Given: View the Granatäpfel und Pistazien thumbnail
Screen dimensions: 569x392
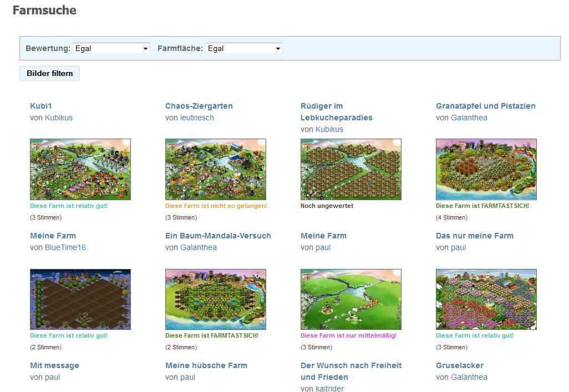Looking at the screenshot, I should (486, 169).
